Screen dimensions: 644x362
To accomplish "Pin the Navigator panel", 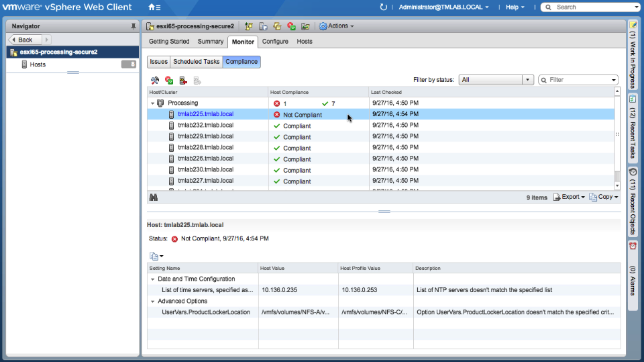I will point(133,26).
